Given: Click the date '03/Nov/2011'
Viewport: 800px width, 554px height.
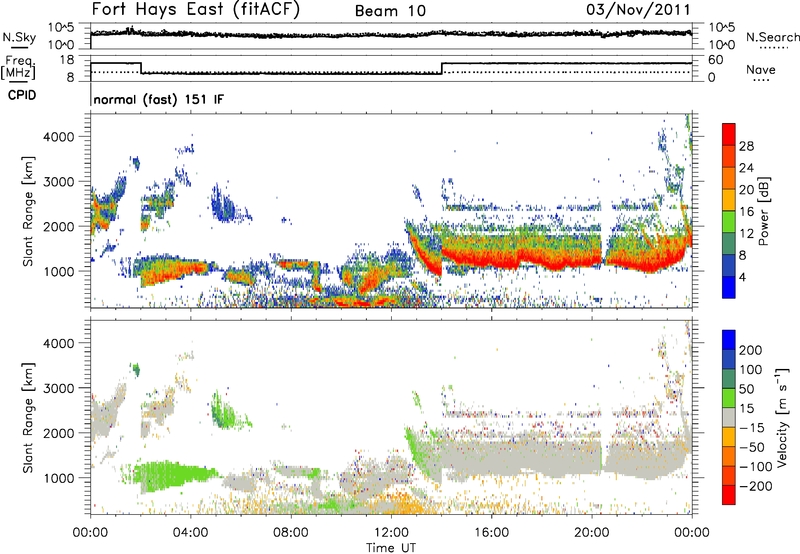Looking at the screenshot, I should tap(638, 10).
